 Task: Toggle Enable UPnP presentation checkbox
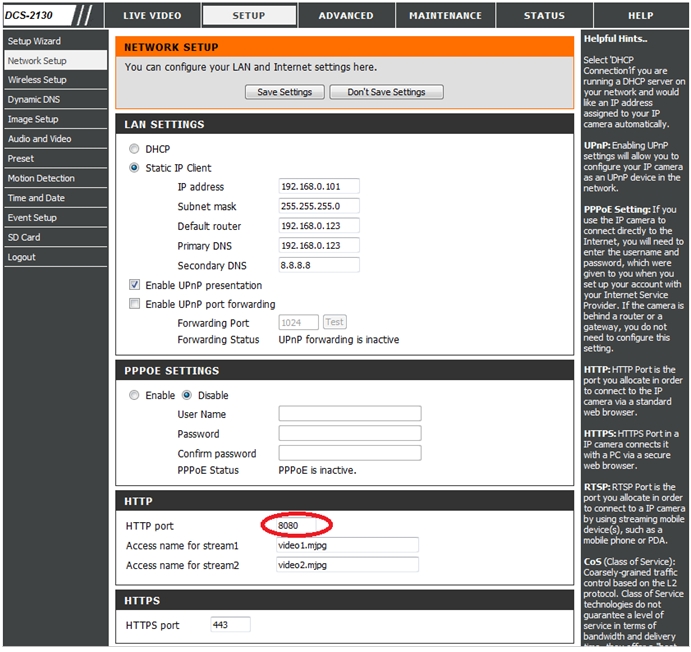(134, 285)
